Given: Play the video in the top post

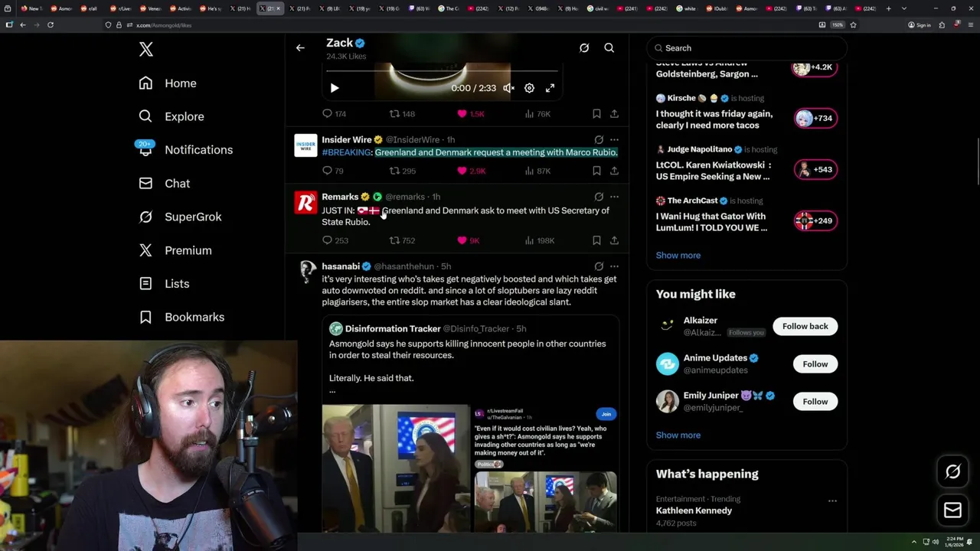Looking at the screenshot, I should pyautogui.click(x=335, y=88).
